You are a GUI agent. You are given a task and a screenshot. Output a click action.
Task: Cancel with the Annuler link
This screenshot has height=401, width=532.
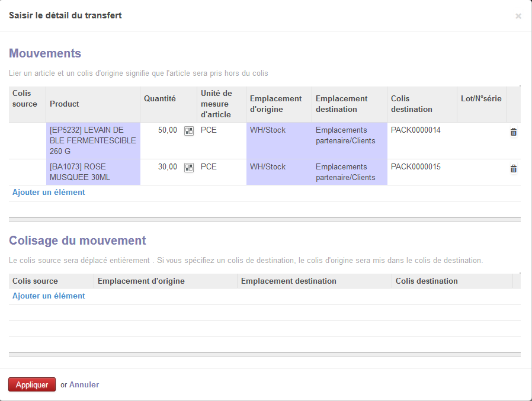[84, 384]
